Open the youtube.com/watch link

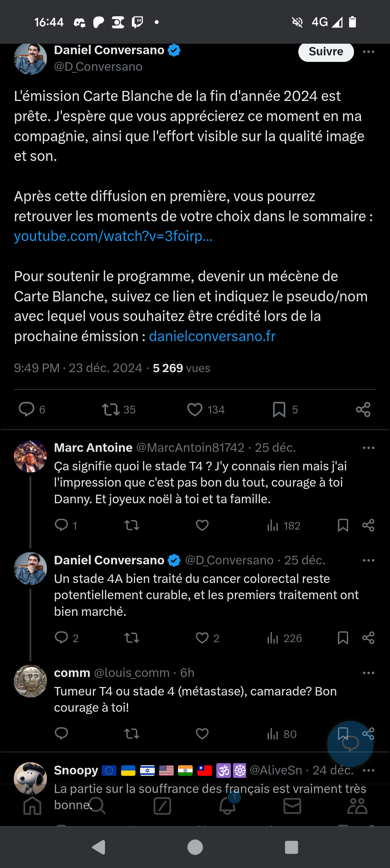(x=113, y=236)
